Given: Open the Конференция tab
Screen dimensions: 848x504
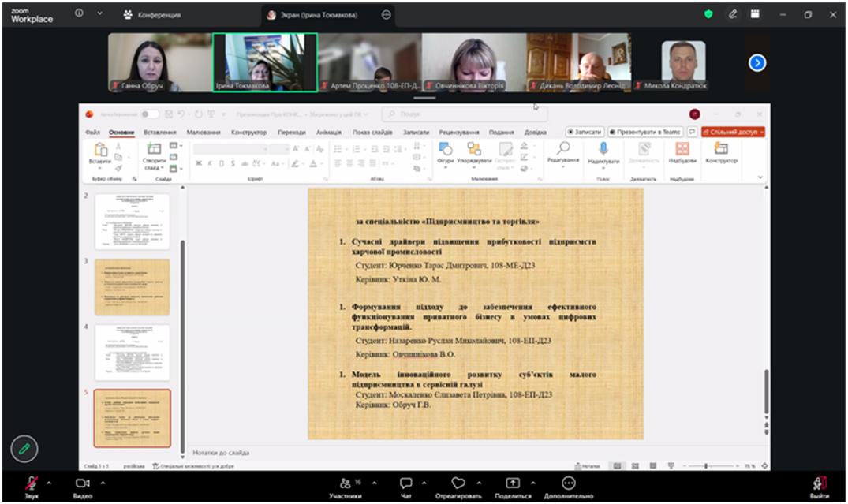Looking at the screenshot, I should coord(152,14).
